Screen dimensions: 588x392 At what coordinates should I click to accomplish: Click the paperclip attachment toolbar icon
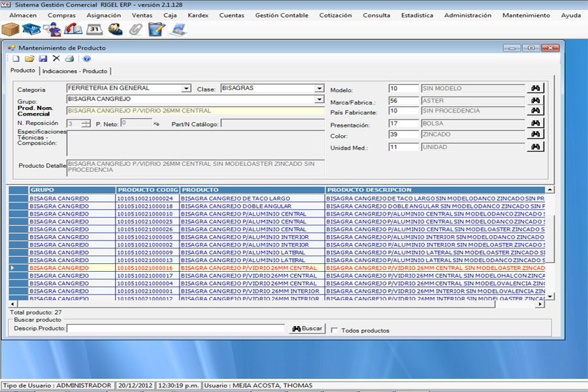point(136,29)
